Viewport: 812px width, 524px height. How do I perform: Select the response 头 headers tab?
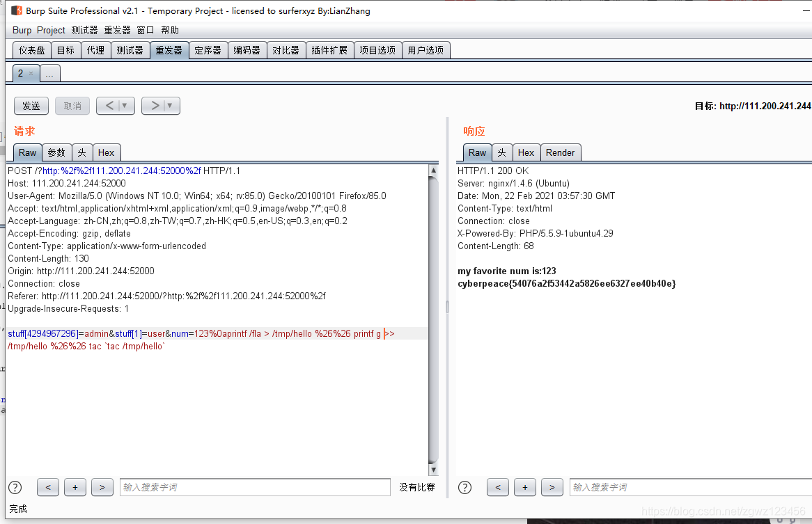pyautogui.click(x=502, y=152)
